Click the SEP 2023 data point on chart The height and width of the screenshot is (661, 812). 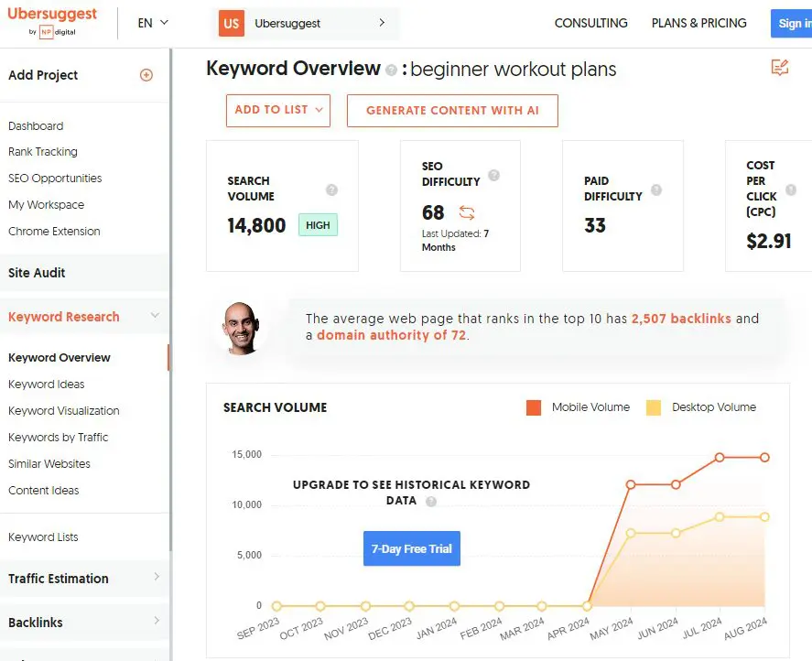[276, 606]
